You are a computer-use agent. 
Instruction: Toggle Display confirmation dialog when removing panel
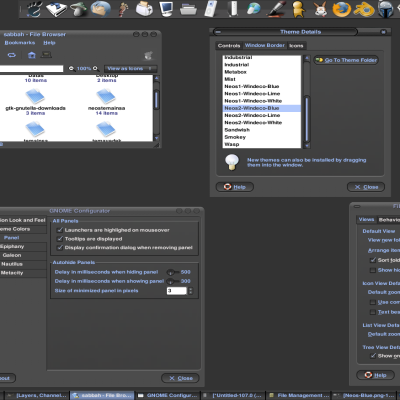click(60, 247)
